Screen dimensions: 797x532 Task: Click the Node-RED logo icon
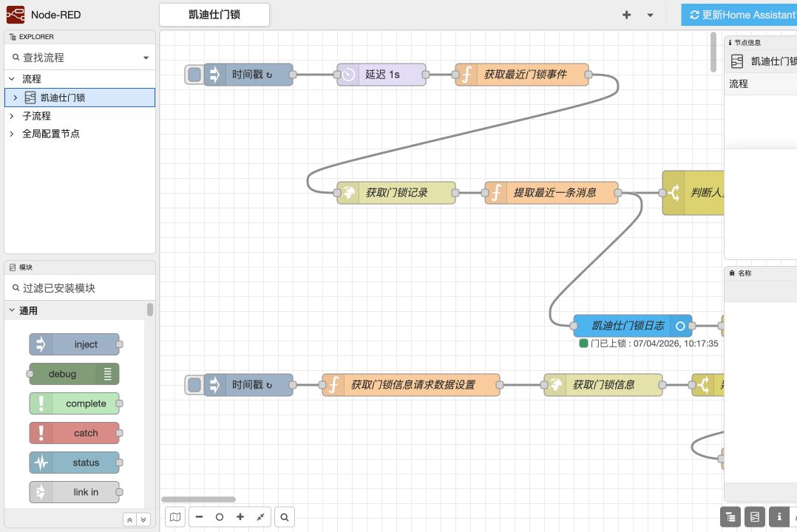click(x=16, y=15)
